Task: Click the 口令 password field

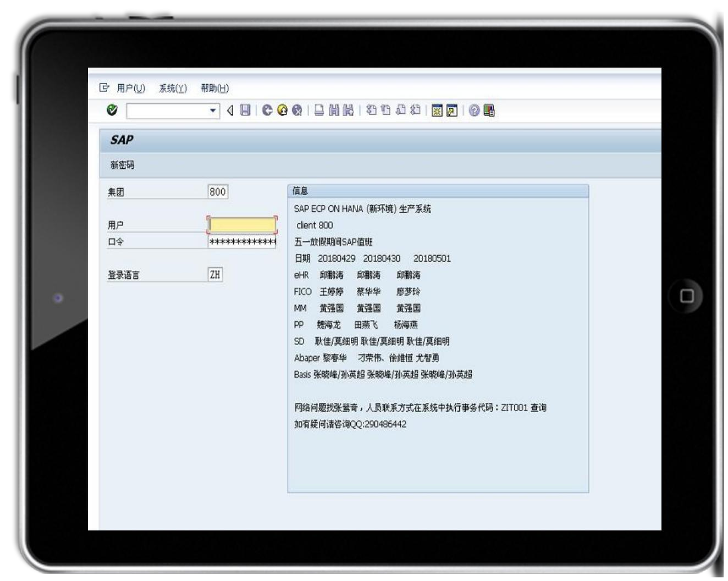Action: [x=242, y=241]
